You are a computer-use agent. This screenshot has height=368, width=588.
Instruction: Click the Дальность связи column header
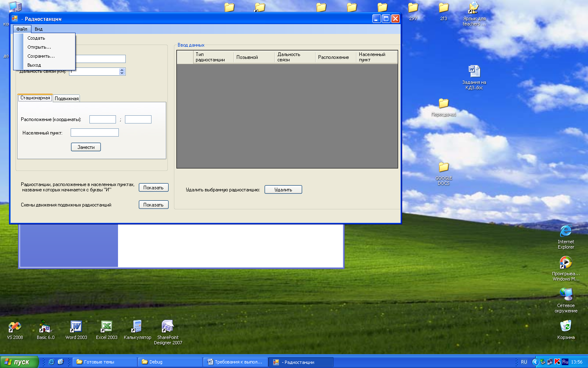pyautogui.click(x=295, y=57)
